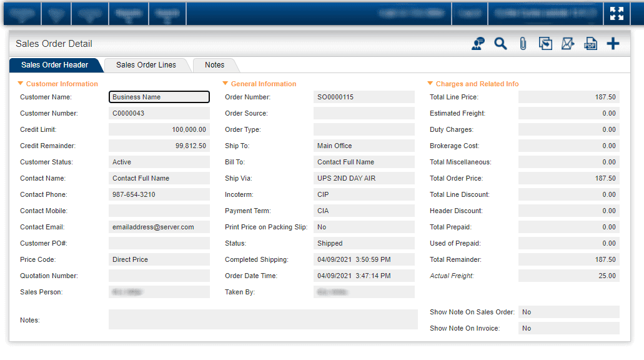The height and width of the screenshot is (360, 644).
Task: Add new sales order with plus icon
Action: pos(613,44)
